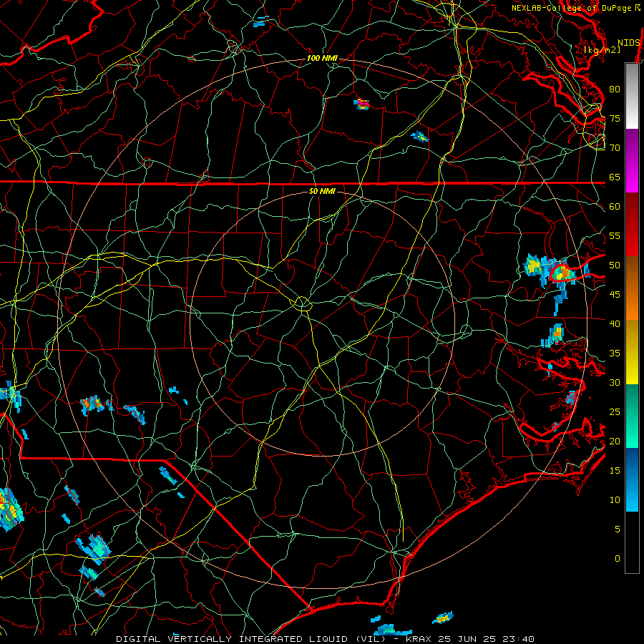The height and width of the screenshot is (644, 644).
Task: Select the white-gray top segment of color bar
Action: point(632,96)
